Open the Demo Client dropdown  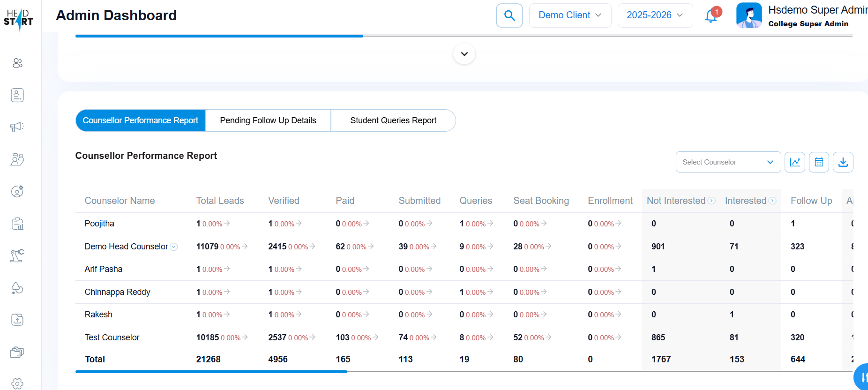click(569, 15)
